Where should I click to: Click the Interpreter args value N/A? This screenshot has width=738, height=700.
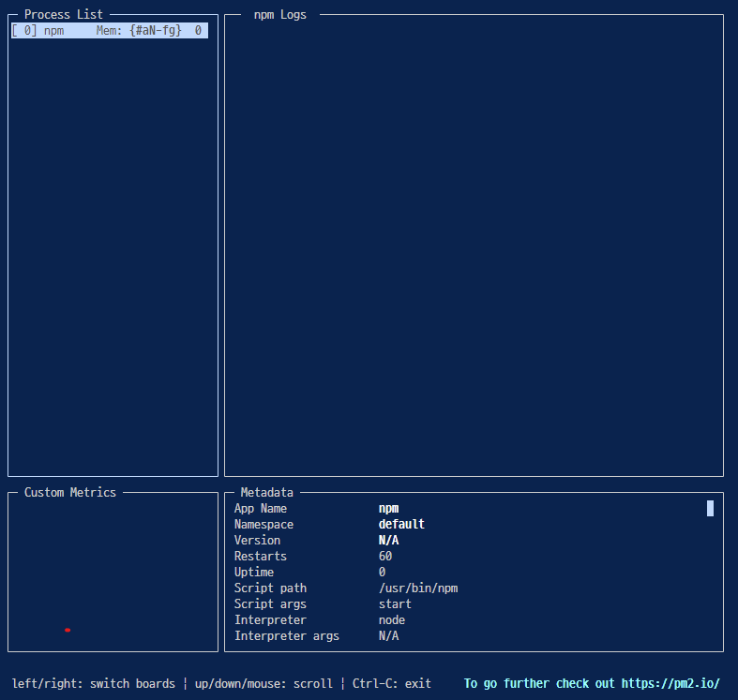point(389,636)
